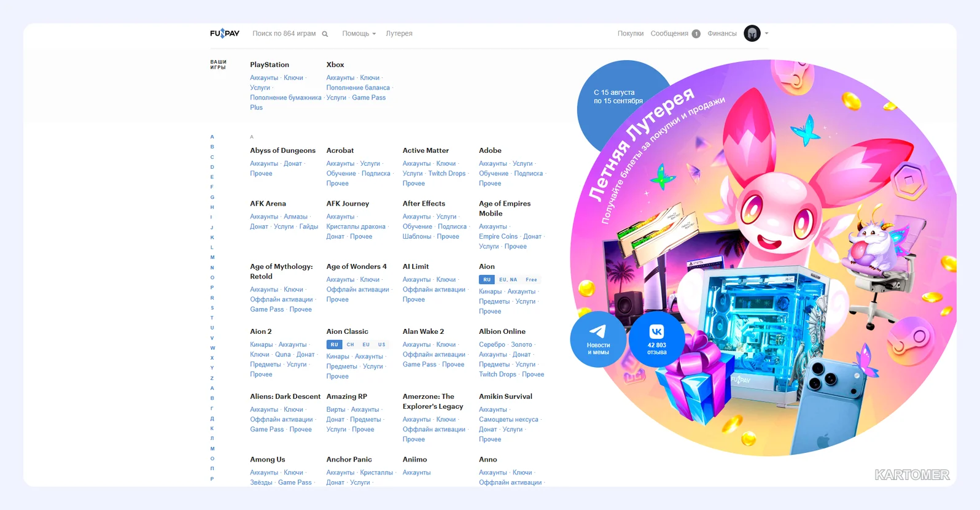The height and width of the screenshot is (510, 980).
Task: Open AFK Journey Кристаллы дракона link
Action: pos(356,226)
